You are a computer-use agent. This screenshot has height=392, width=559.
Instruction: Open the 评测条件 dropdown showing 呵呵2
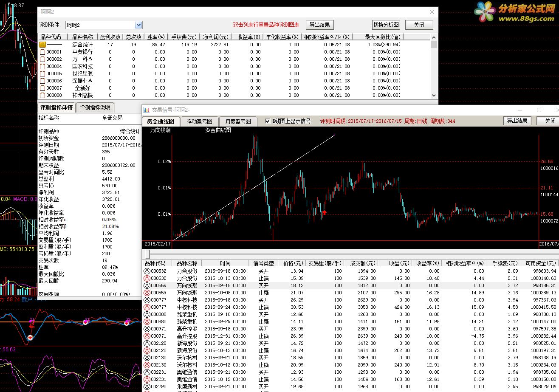138,25
